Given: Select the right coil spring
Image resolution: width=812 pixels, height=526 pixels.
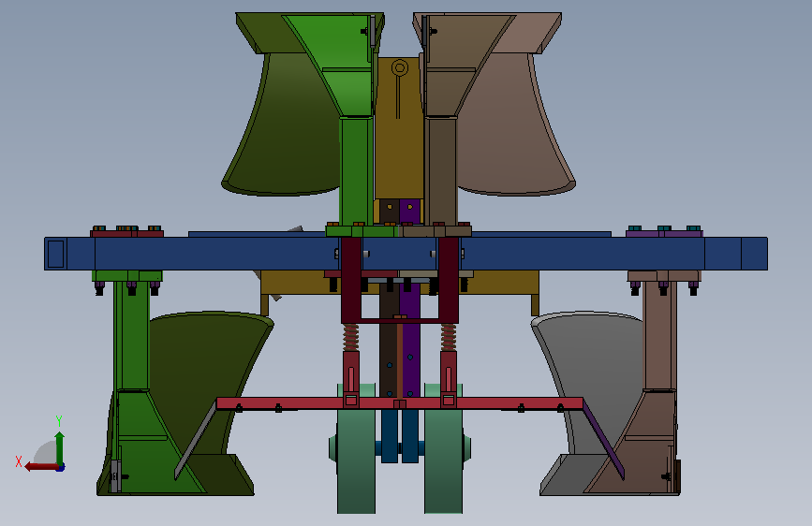Looking at the screenshot, I should tap(449, 337).
